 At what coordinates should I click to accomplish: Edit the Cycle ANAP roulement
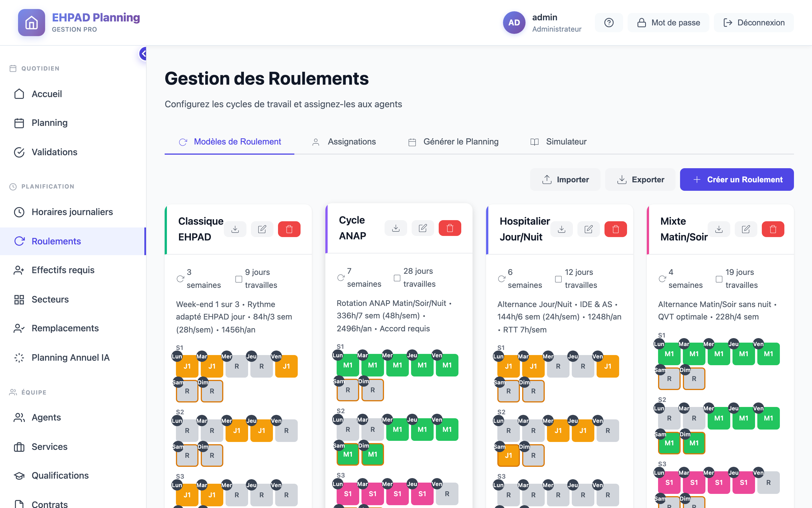point(423,228)
